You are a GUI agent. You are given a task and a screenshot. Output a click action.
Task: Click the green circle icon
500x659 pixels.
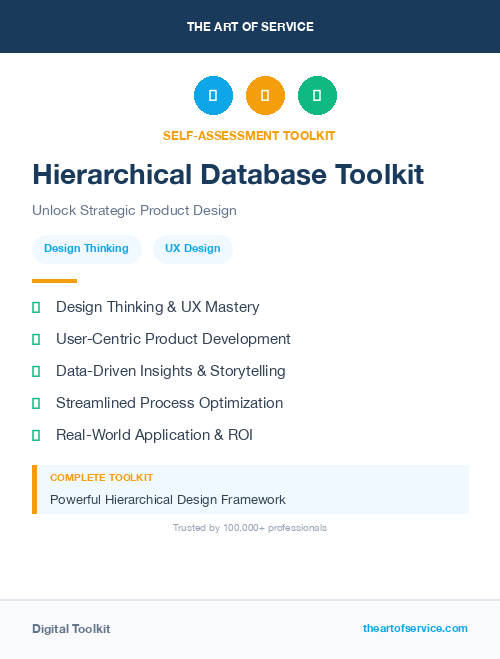click(x=317, y=95)
